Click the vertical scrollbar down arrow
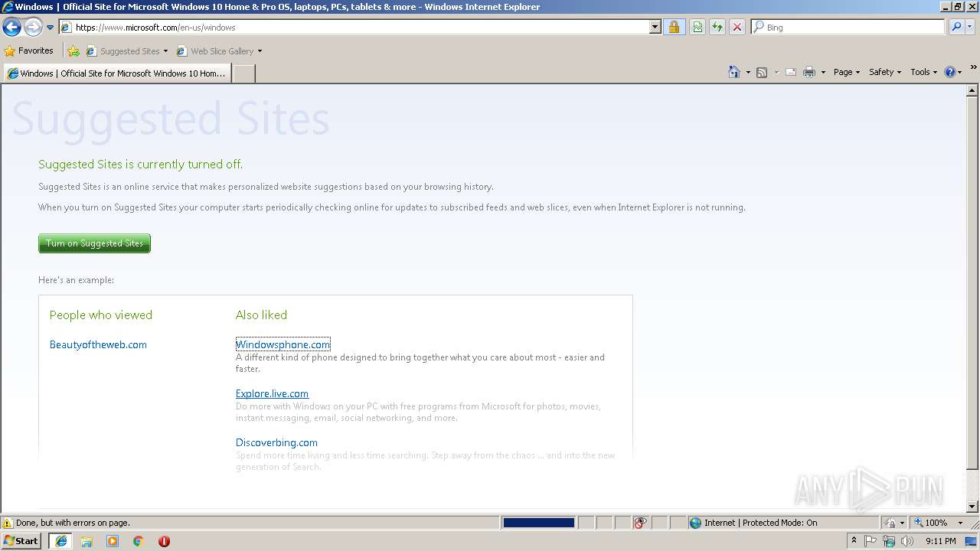 tap(972, 507)
